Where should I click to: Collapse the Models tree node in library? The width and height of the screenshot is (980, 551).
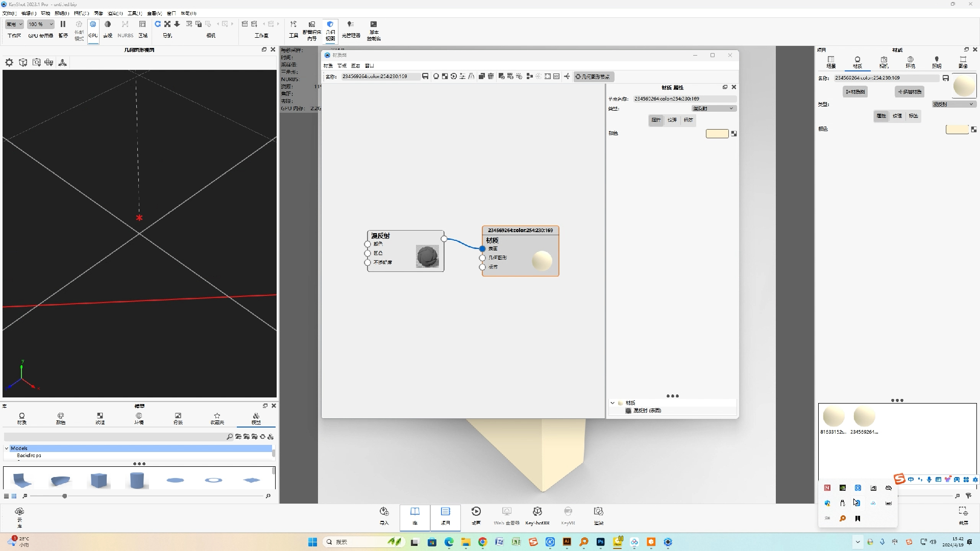pos(7,448)
